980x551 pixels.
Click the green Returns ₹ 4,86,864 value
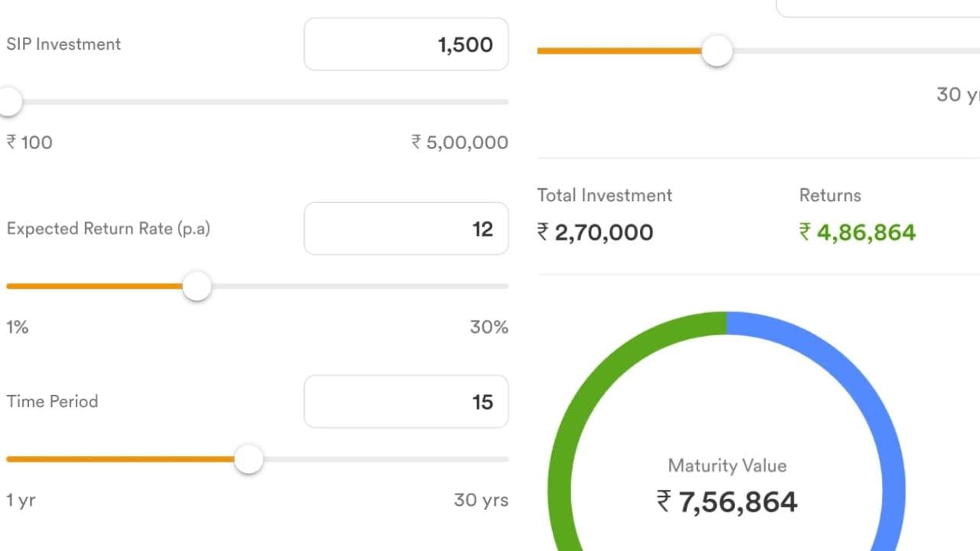tap(857, 233)
